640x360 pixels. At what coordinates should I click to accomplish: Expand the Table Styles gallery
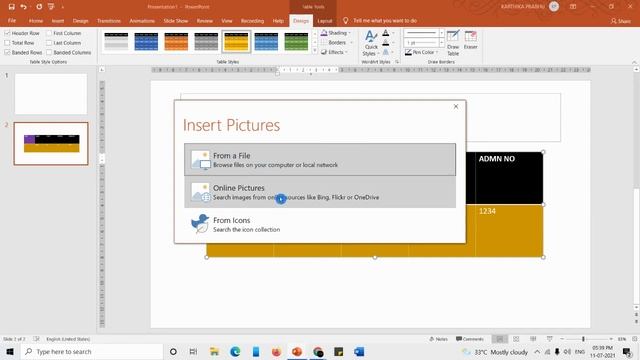tap(315, 51)
